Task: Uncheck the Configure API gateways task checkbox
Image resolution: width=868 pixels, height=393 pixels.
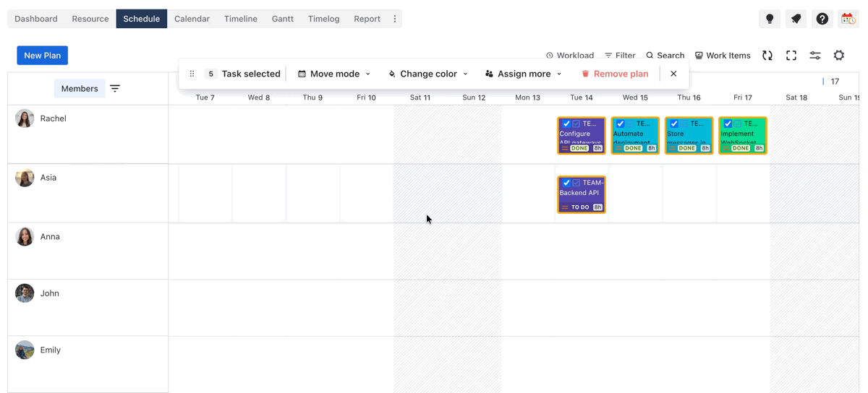Action: 566,124
